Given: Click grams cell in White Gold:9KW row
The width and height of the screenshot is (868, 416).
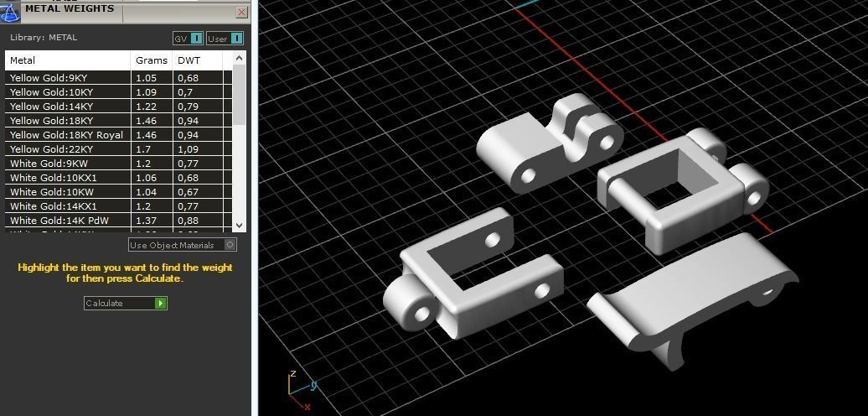Looking at the screenshot, I should (x=152, y=164).
